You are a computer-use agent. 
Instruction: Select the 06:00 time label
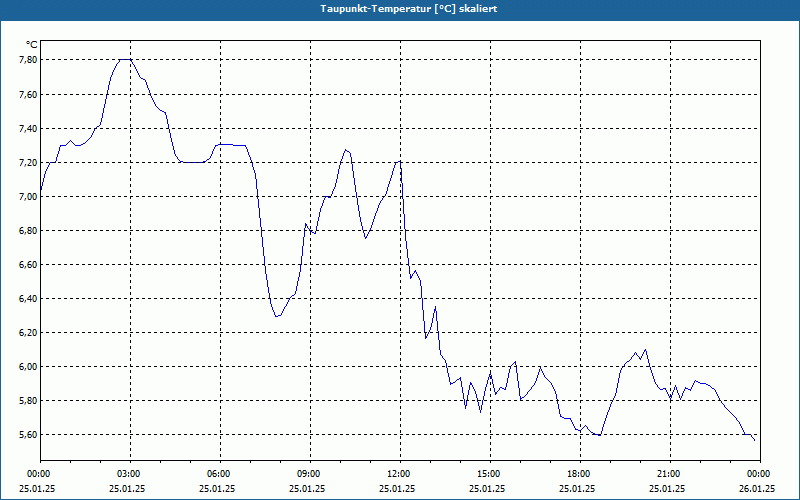point(220,474)
